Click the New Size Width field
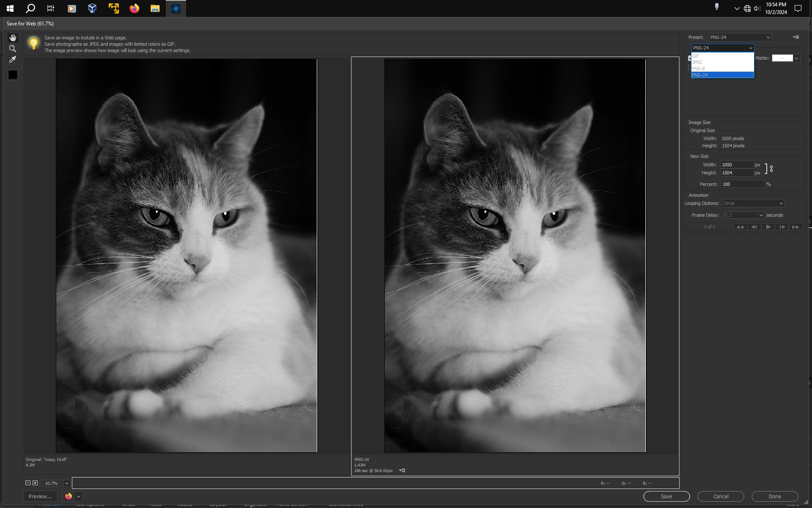The width and height of the screenshot is (812, 508). (736, 165)
